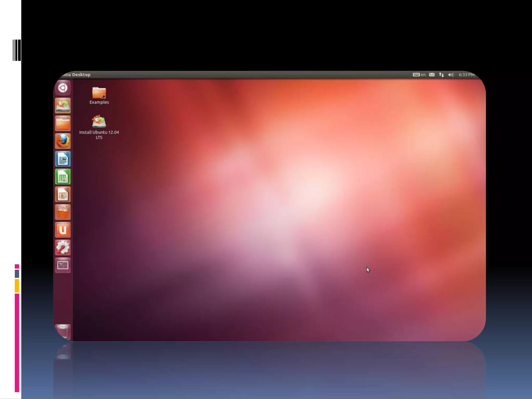Open the sound volume indicator

click(451, 75)
